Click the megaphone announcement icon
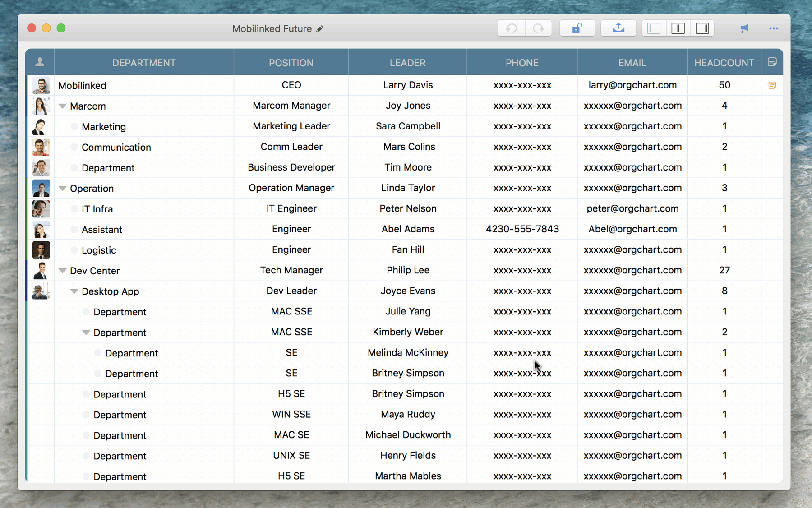812x508 pixels. (744, 28)
